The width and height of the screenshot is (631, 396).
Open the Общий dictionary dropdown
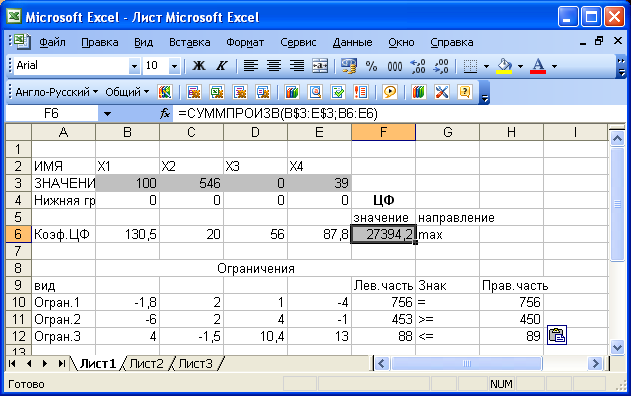pos(127,92)
